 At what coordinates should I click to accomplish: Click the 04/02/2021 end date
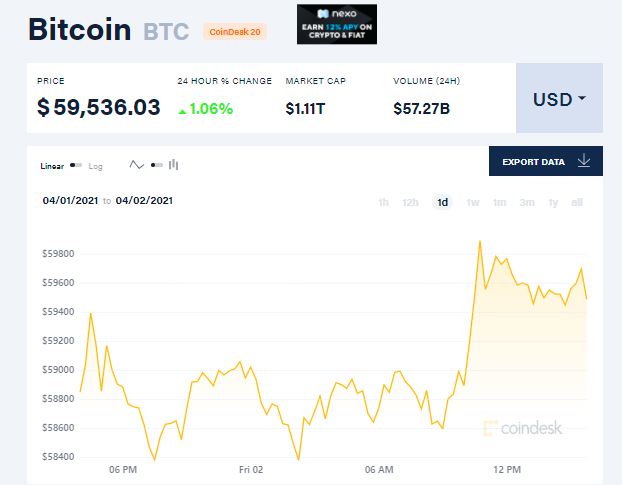click(145, 200)
